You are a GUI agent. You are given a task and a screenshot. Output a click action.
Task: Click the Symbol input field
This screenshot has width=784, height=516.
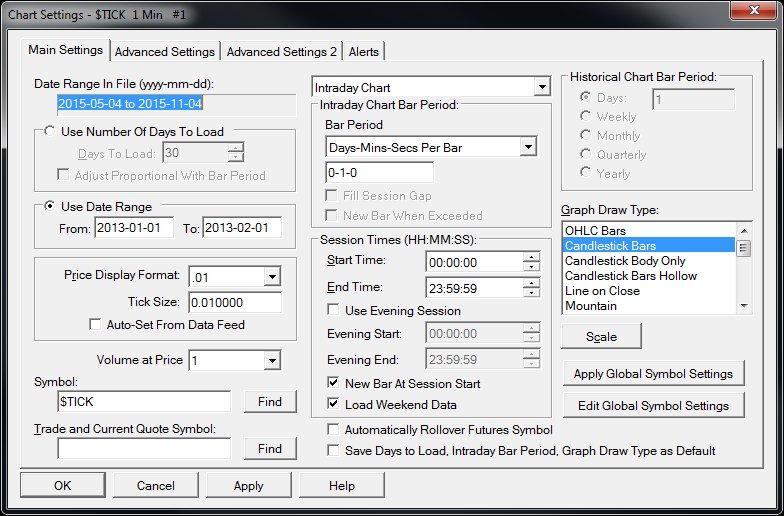pos(144,402)
